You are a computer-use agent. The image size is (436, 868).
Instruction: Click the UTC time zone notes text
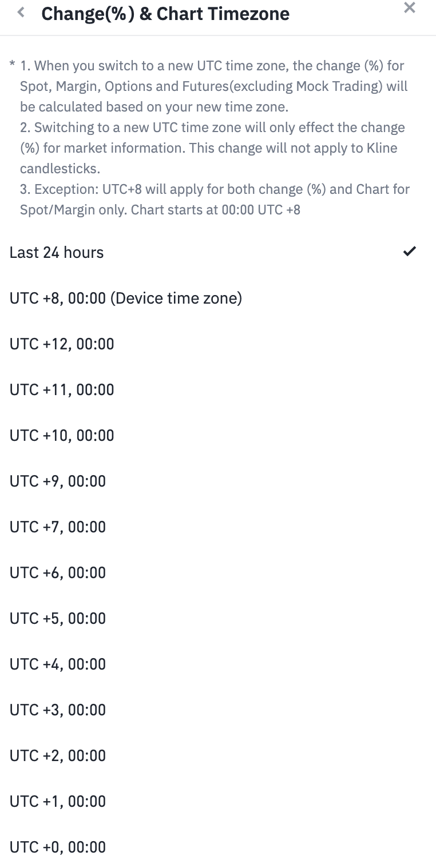(212, 86)
